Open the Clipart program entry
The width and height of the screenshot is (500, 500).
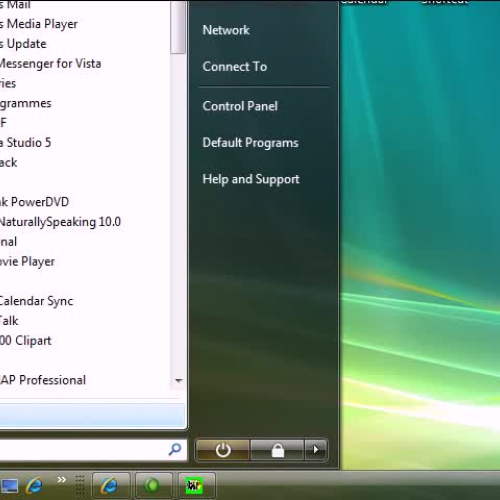26,341
